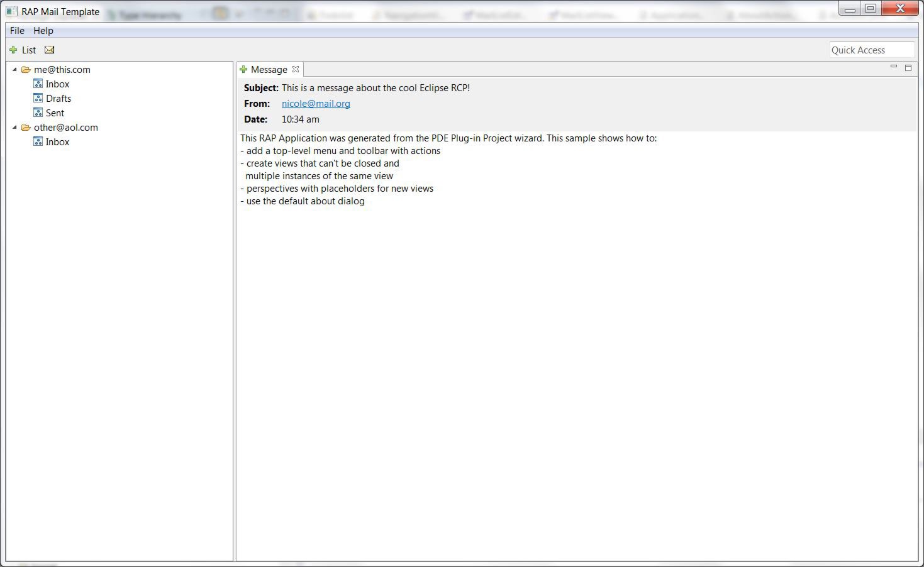Image resolution: width=924 pixels, height=567 pixels.
Task: Click the me@this.com folder icon
Action: click(26, 70)
